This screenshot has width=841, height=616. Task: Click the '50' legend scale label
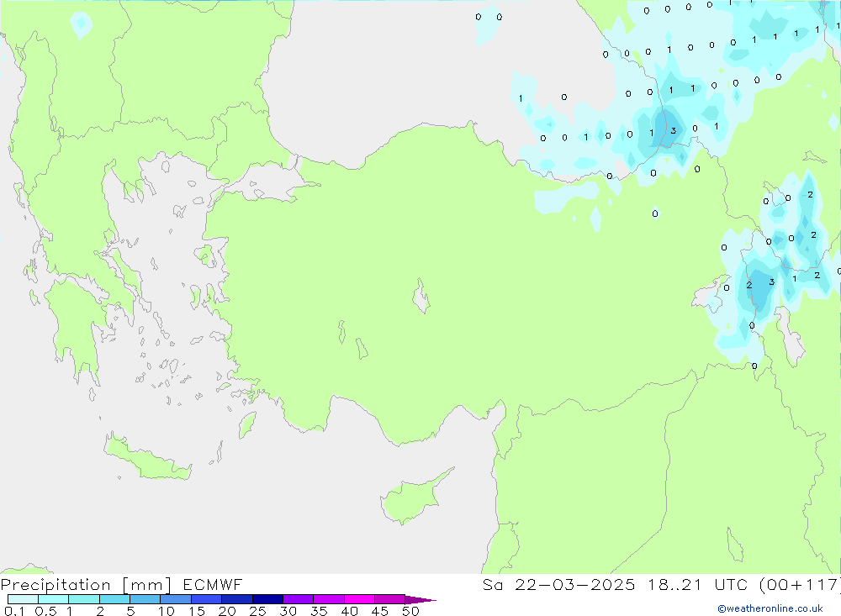pyautogui.click(x=410, y=611)
